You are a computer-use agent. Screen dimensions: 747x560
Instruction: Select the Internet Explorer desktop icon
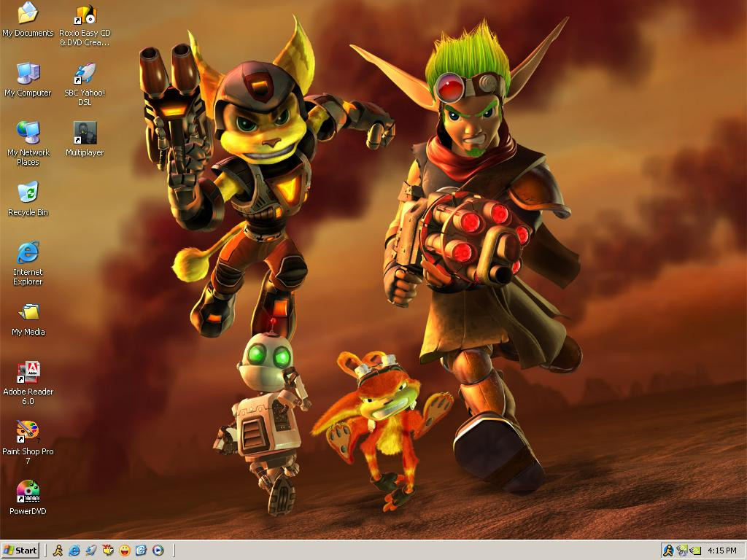pyautogui.click(x=28, y=263)
